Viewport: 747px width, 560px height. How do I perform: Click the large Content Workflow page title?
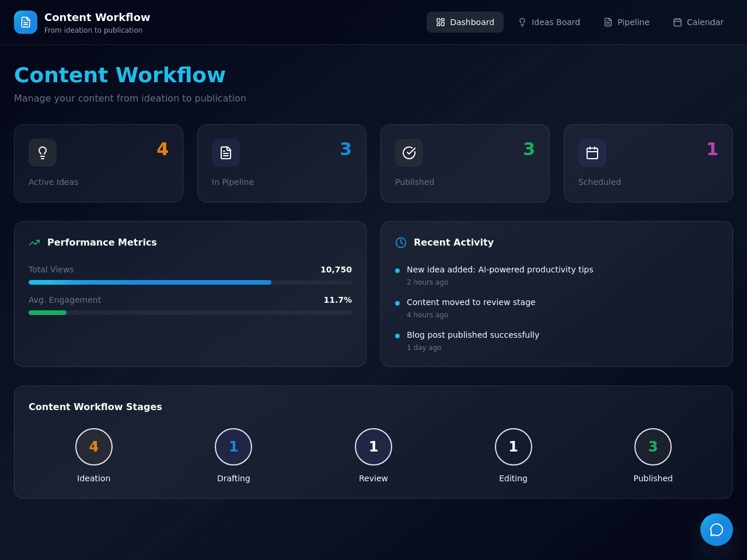click(x=120, y=75)
